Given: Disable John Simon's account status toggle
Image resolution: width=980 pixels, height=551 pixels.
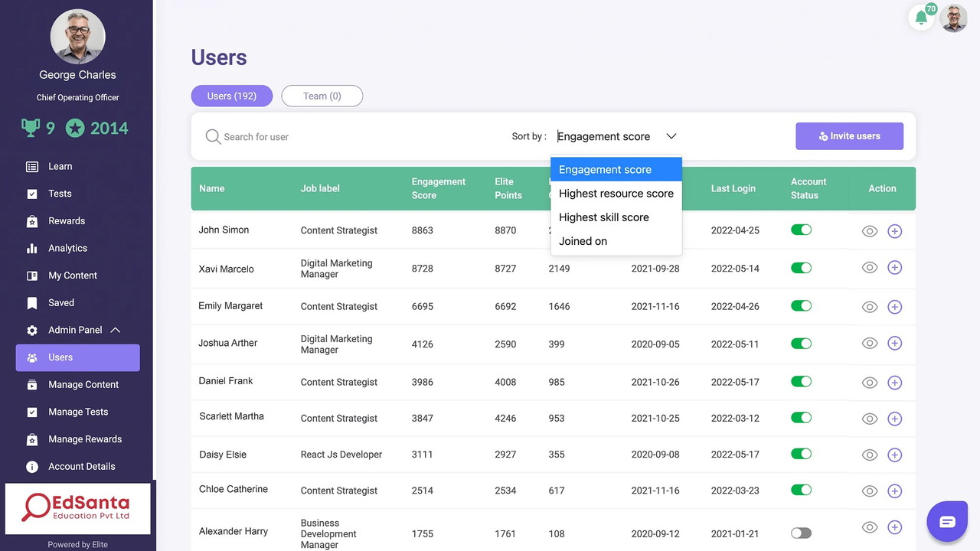Looking at the screenshot, I should [x=801, y=230].
